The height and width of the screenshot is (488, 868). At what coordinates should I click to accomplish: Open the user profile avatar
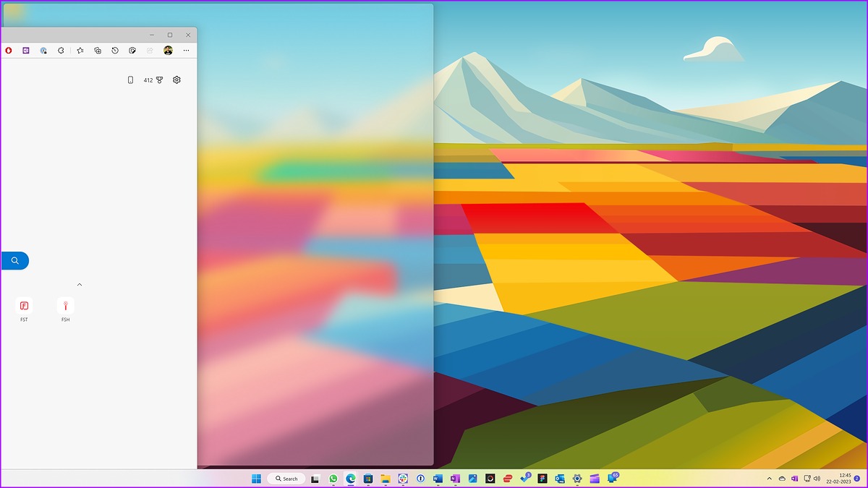(x=168, y=51)
